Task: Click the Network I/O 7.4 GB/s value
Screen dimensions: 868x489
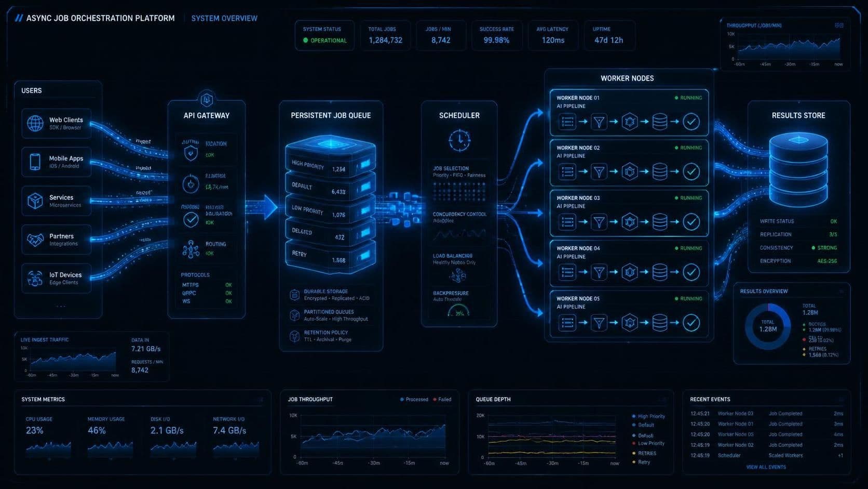Action: click(229, 430)
